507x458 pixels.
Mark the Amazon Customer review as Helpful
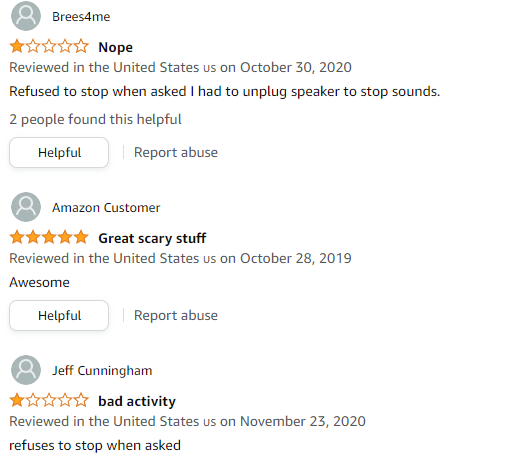pos(59,315)
